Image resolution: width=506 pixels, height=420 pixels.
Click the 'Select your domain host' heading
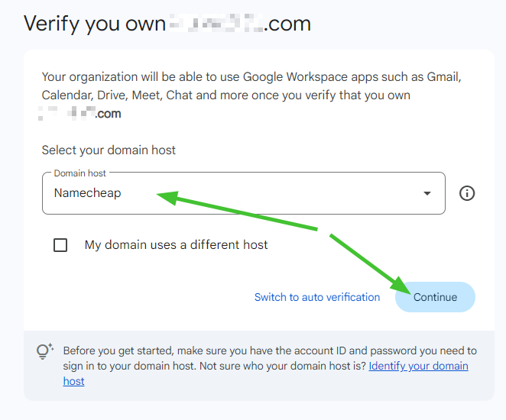coord(109,150)
